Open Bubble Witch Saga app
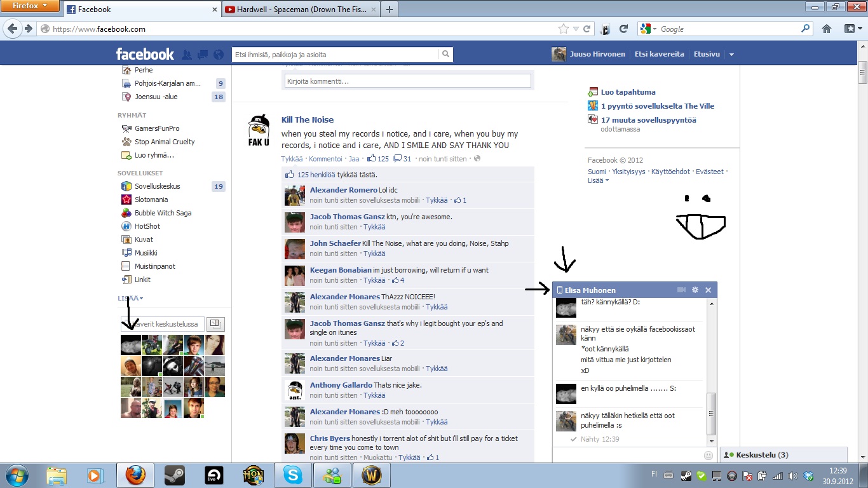The width and height of the screenshot is (868, 488). pyautogui.click(x=163, y=213)
